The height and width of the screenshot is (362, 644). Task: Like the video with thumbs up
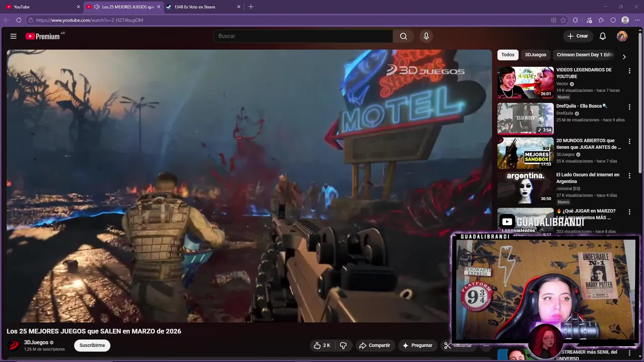pyautogui.click(x=322, y=345)
